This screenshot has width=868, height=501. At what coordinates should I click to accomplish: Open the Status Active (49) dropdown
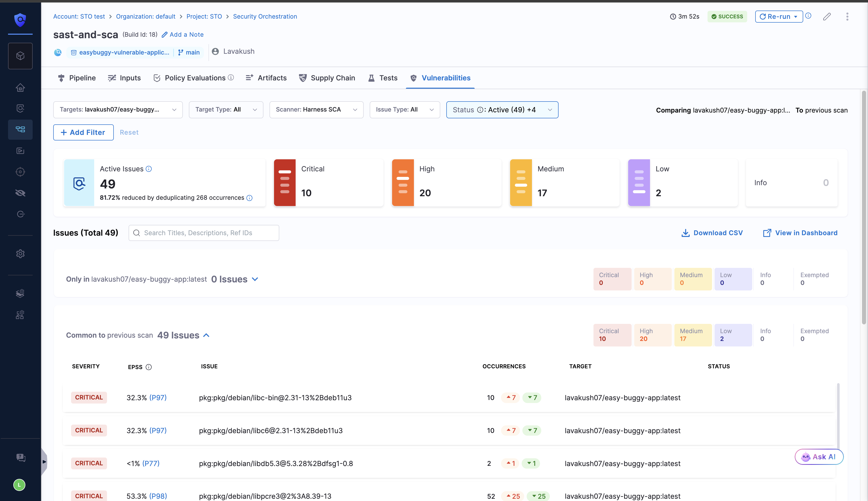502,110
